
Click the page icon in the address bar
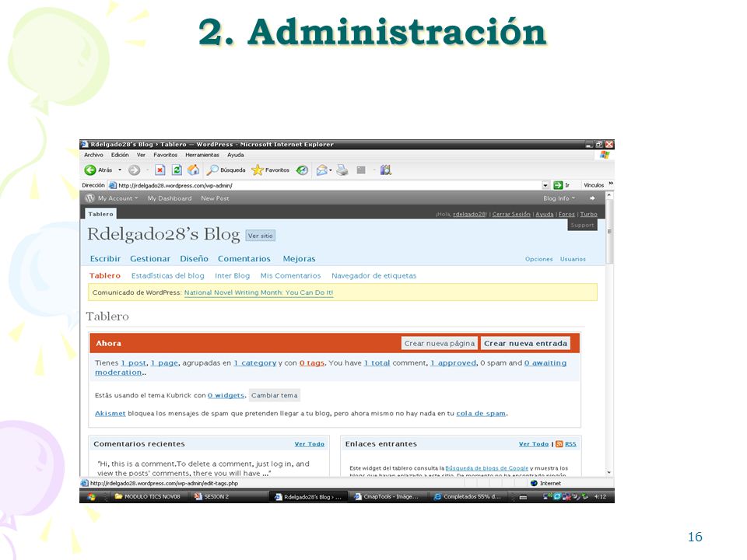coord(112,185)
